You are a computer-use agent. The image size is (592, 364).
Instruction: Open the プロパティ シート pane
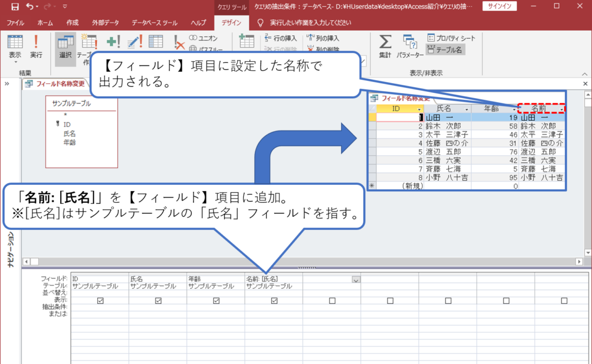coord(452,38)
